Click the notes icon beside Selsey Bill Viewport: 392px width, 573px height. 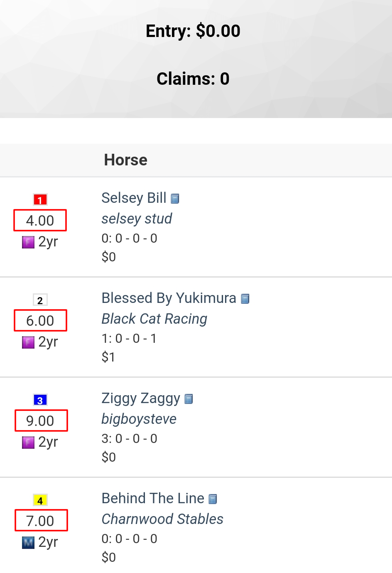click(175, 199)
